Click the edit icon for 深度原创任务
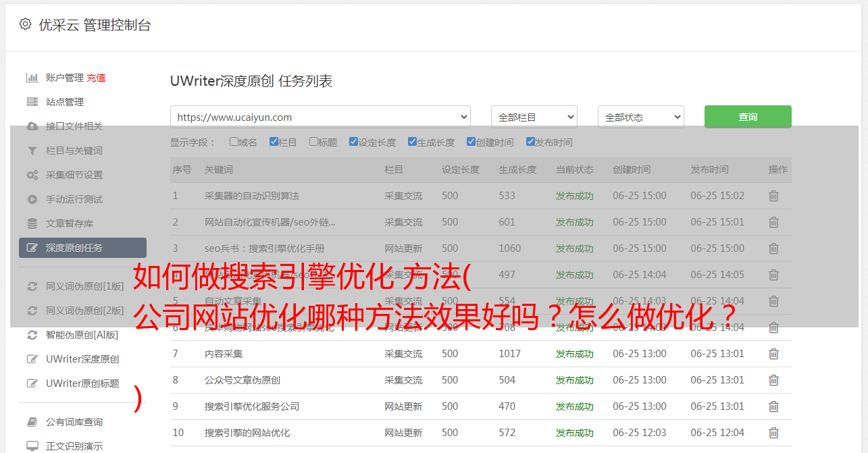This screenshot has height=453, width=868. (32, 248)
